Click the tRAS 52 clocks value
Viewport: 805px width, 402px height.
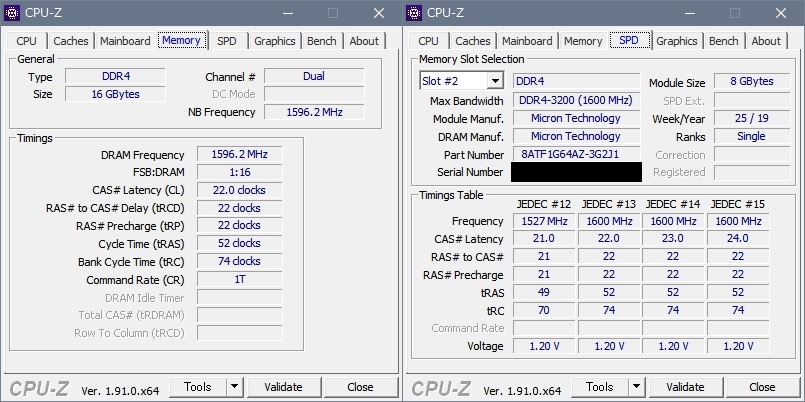pyautogui.click(x=239, y=243)
